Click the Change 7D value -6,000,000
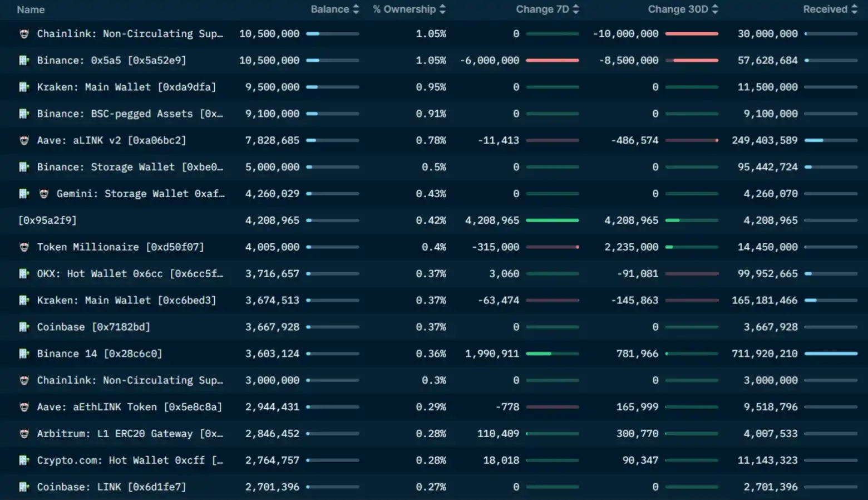The width and height of the screenshot is (868, 500). coord(490,60)
